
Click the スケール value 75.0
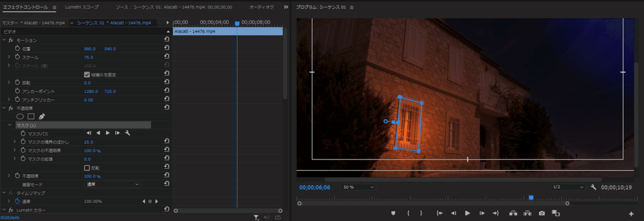pyautogui.click(x=89, y=57)
